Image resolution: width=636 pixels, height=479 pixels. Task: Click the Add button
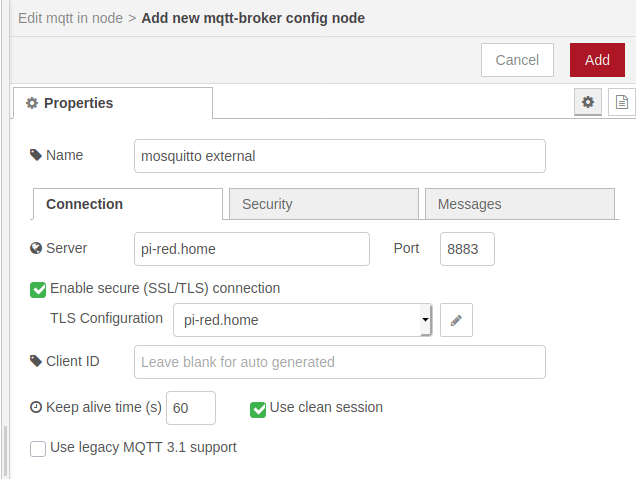[x=597, y=60]
